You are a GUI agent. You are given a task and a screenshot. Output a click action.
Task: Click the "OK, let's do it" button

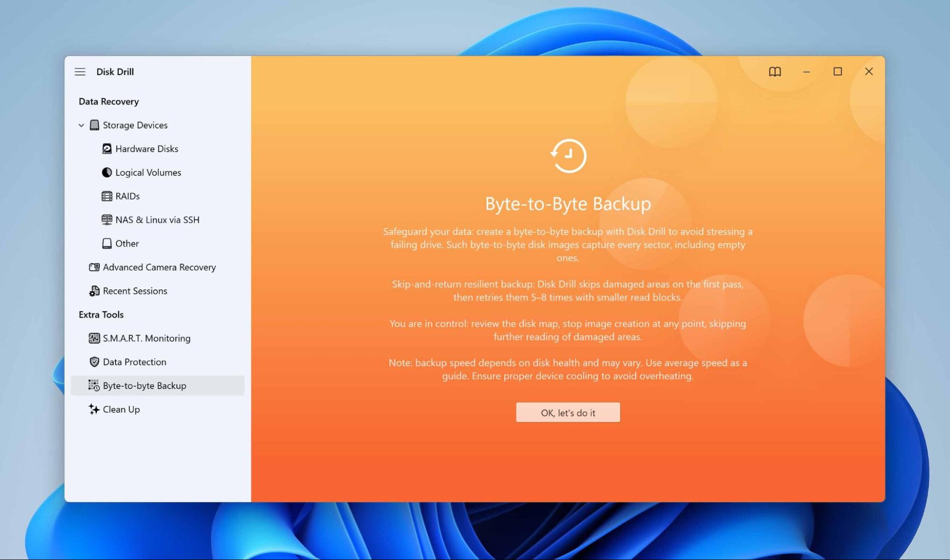tap(567, 412)
